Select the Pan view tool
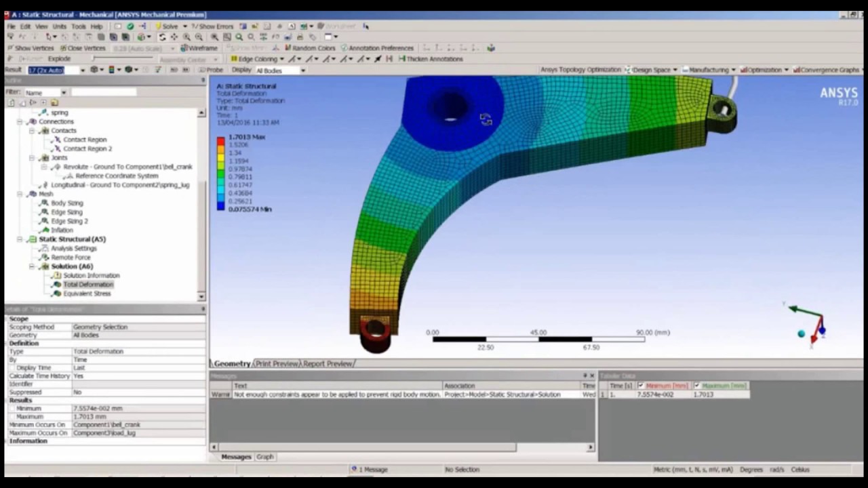This screenshot has width=868, height=488. (x=174, y=37)
